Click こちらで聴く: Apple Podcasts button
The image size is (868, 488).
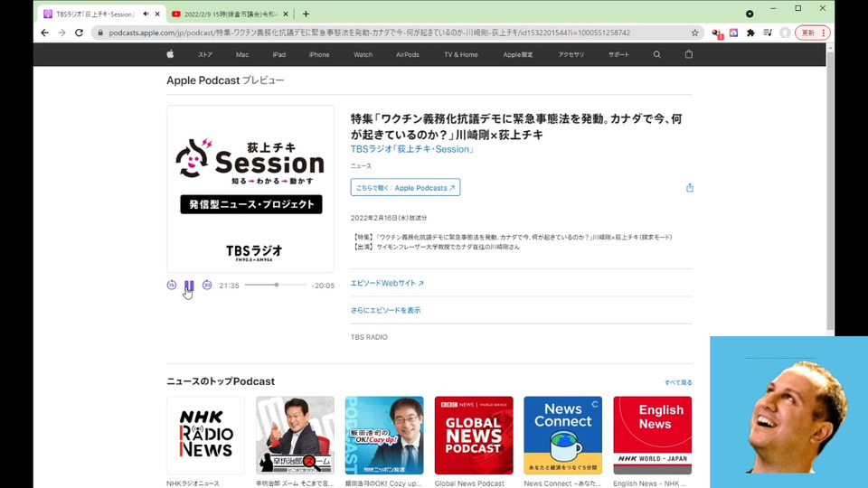[x=405, y=188]
